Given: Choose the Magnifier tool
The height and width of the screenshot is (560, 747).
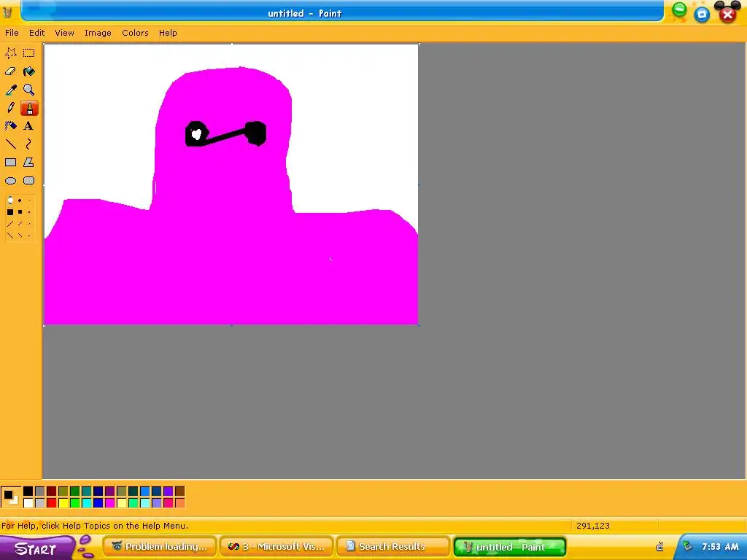Looking at the screenshot, I should tap(29, 90).
